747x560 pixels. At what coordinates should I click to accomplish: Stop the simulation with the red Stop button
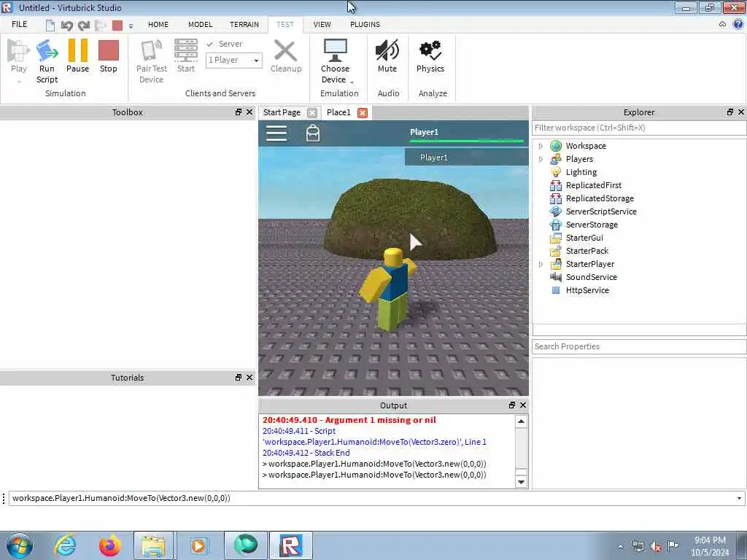coord(109,50)
